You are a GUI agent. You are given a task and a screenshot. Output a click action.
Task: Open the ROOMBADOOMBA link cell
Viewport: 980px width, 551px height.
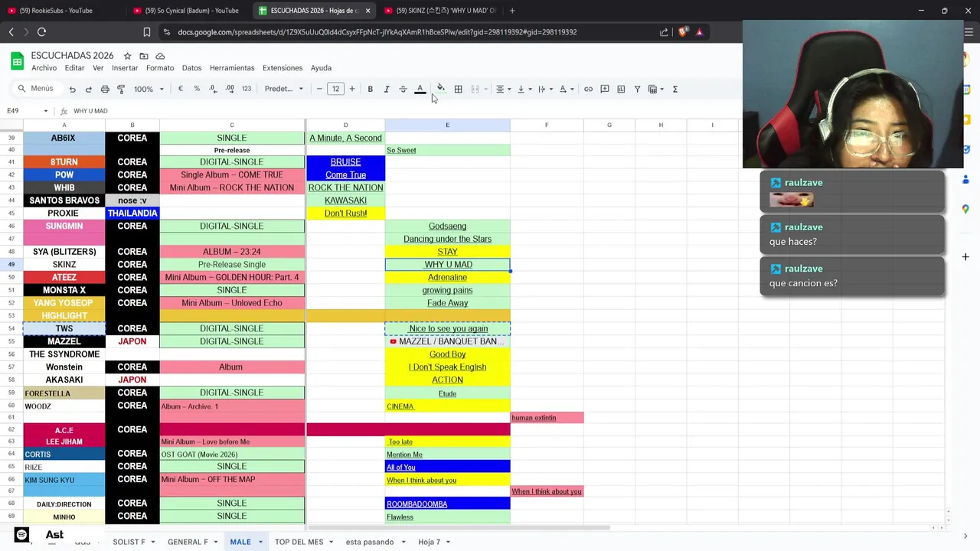[447, 504]
